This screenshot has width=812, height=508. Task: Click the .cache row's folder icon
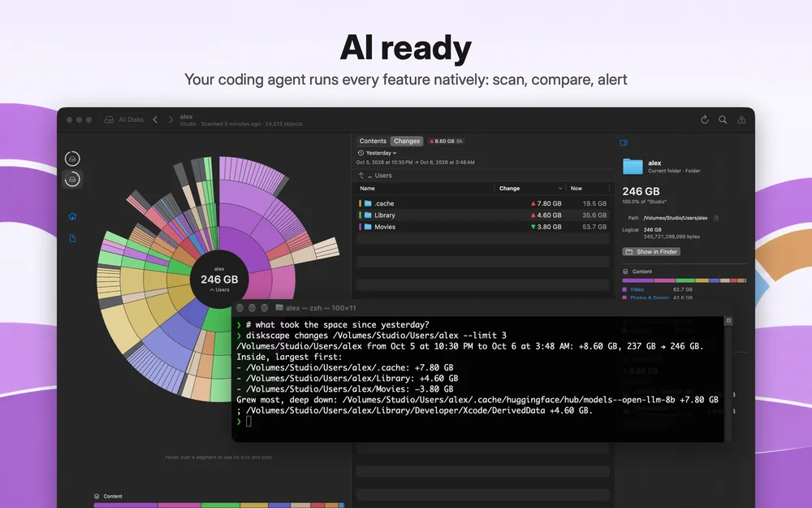pyautogui.click(x=368, y=204)
